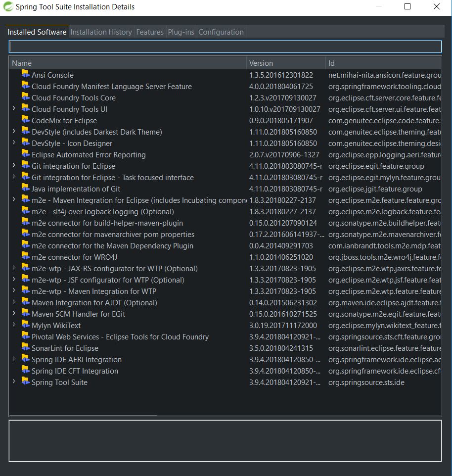Click the Cloud Foundry Tools UI icon
The width and height of the screenshot is (452, 476).
26,109
